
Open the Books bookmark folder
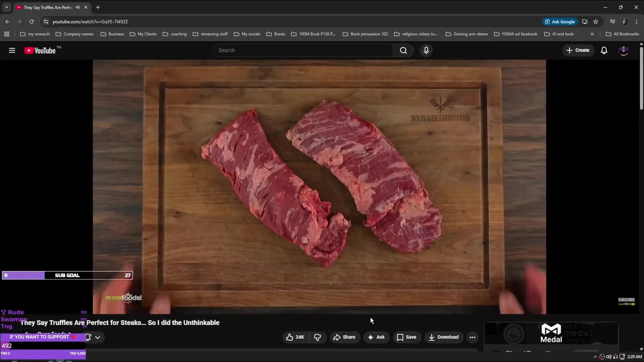pyautogui.click(x=275, y=34)
